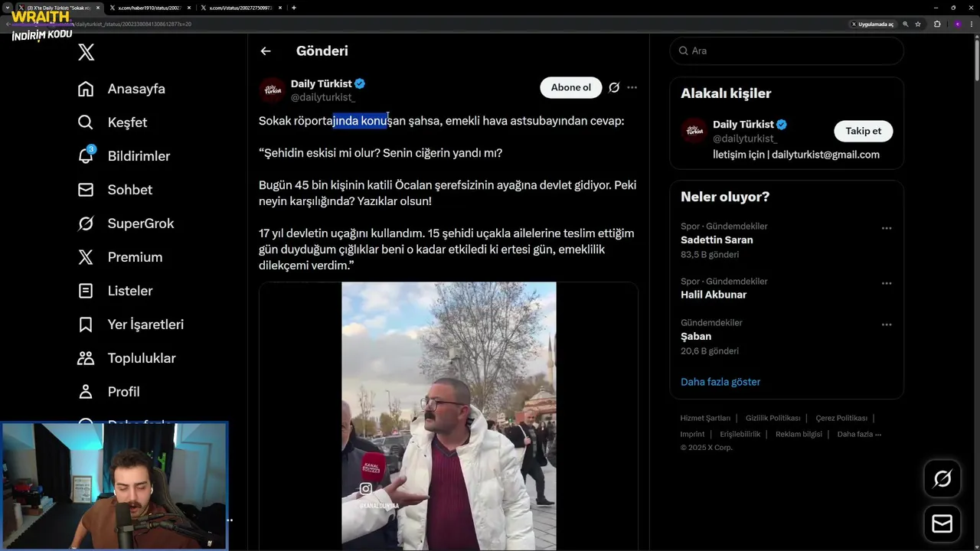Click the Daily Türkist verified badge in the post

point(360,83)
